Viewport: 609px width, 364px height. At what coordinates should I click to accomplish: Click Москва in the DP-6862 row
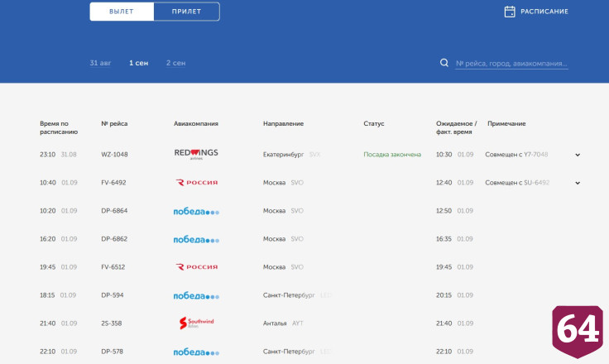point(274,239)
